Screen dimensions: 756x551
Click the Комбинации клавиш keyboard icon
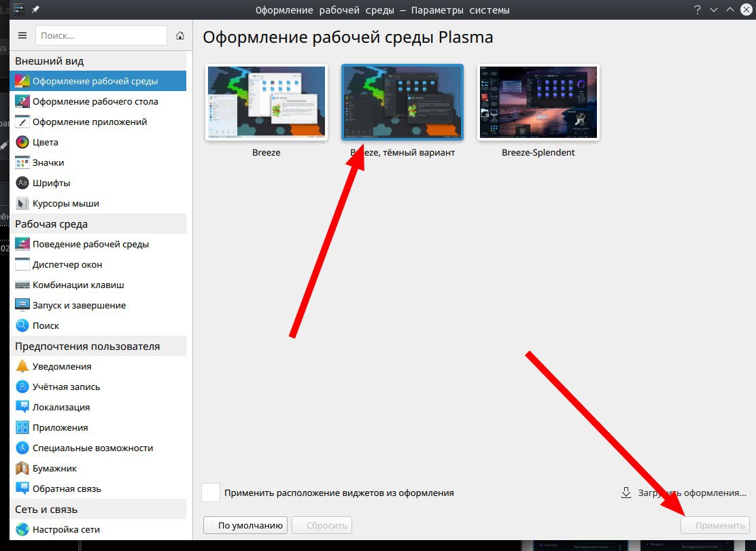pos(22,285)
